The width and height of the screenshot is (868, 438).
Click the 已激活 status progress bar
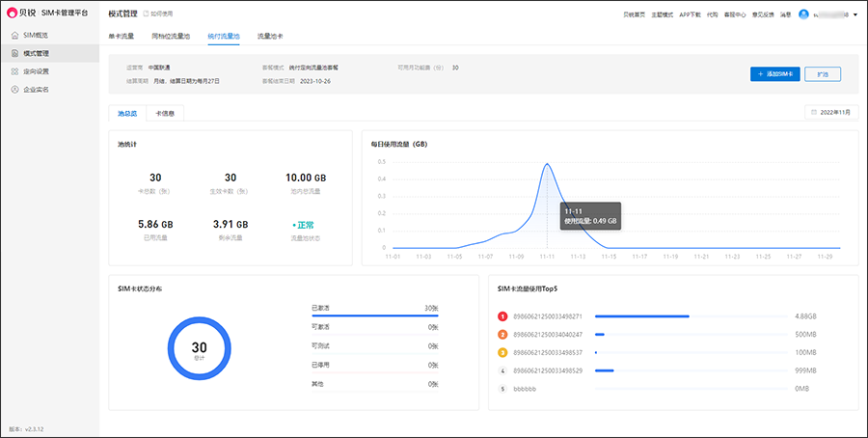(x=375, y=315)
